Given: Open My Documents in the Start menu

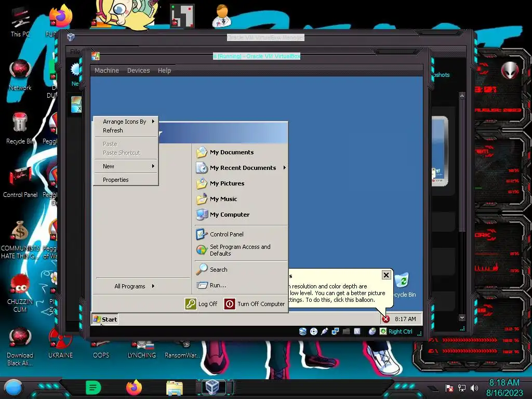Looking at the screenshot, I should (x=225, y=152).
